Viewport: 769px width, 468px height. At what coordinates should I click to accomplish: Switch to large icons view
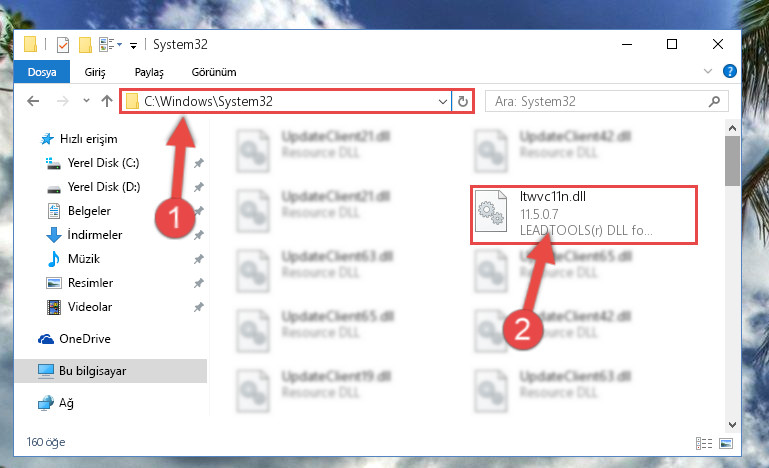point(726,443)
